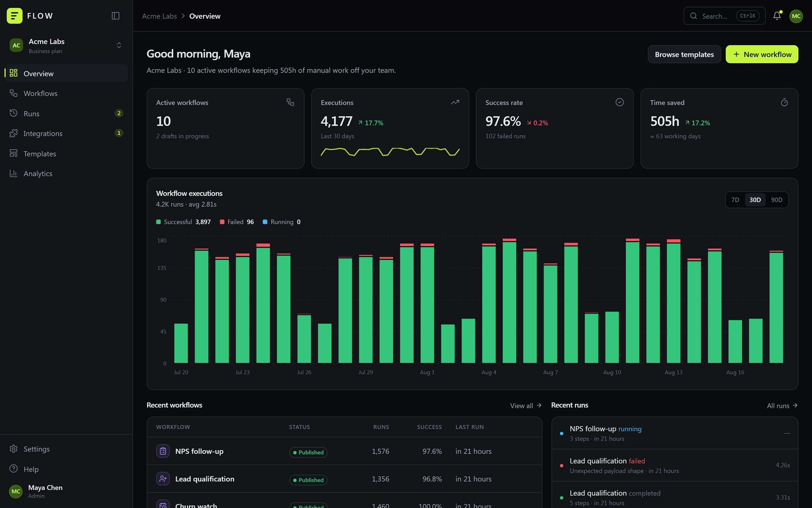The height and width of the screenshot is (508, 812).
Task: Toggle the Failed legend series
Action: click(x=237, y=222)
